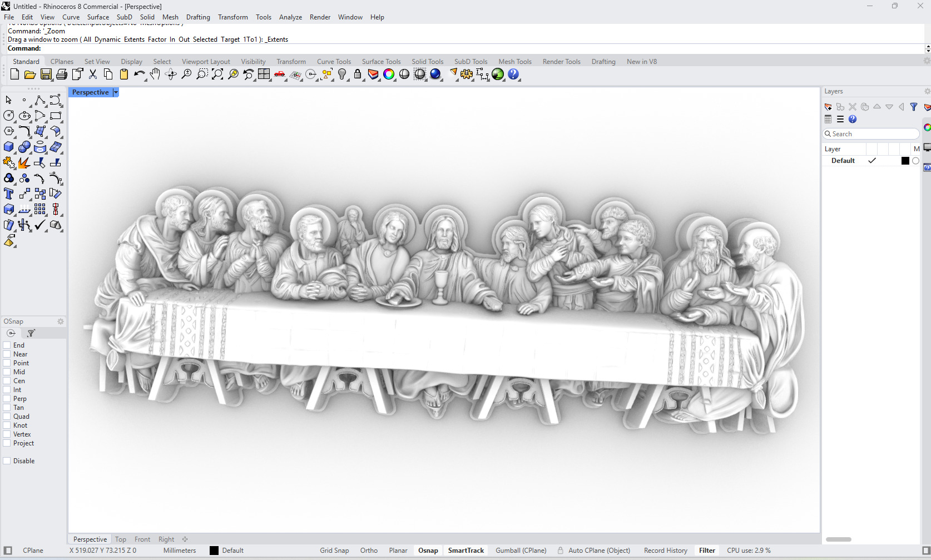Open a file using the folder icon

click(x=30, y=75)
